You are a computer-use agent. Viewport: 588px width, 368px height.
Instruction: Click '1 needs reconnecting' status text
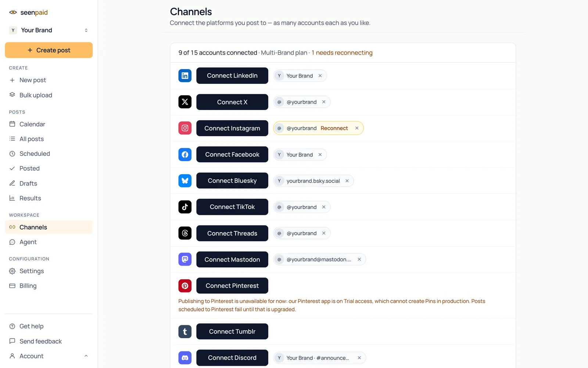(342, 53)
